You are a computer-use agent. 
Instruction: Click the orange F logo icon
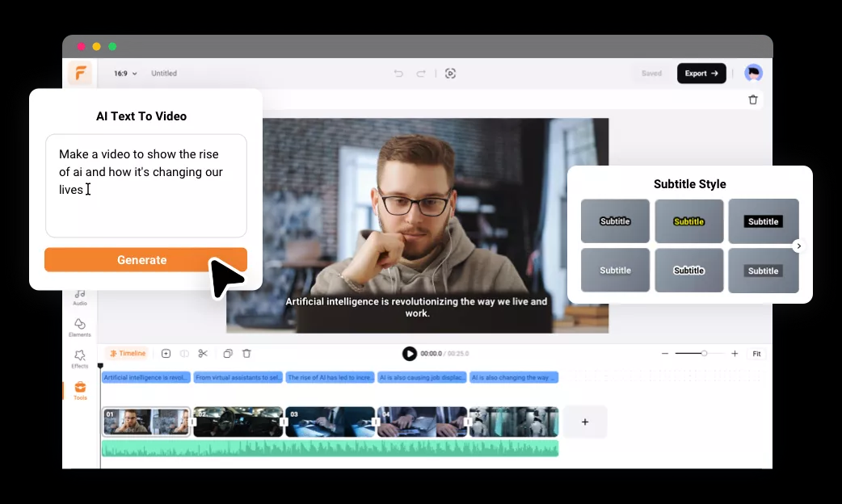[x=79, y=73]
